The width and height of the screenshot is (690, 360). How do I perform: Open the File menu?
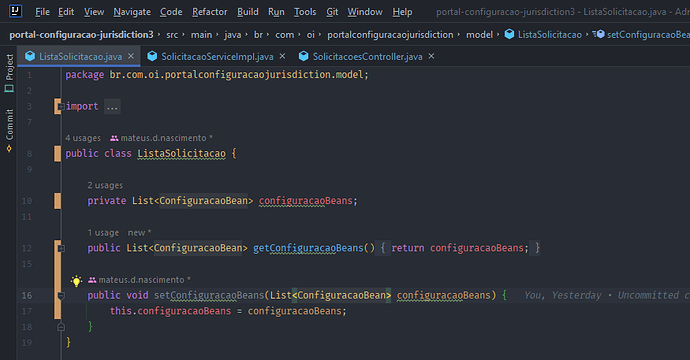[42, 12]
